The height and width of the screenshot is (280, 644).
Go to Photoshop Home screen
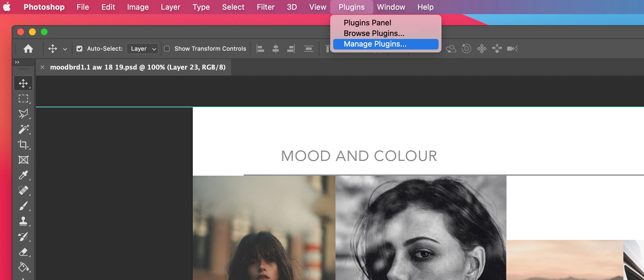[28, 49]
